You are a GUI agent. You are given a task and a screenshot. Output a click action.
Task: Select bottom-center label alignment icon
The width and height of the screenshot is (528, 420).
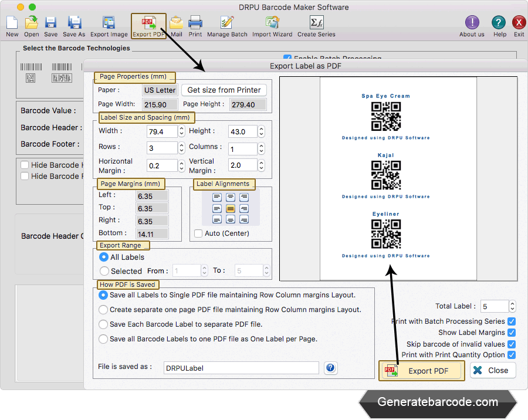tap(231, 220)
